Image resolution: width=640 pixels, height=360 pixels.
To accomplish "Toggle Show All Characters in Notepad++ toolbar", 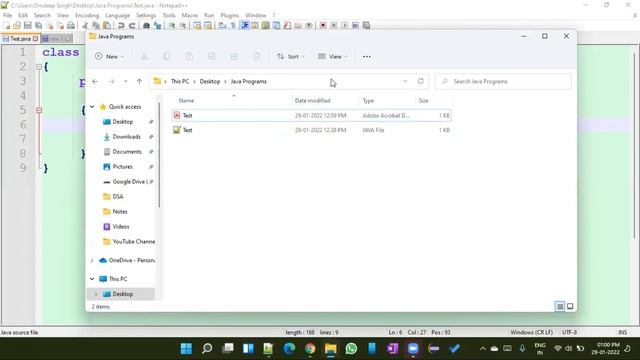I will pyautogui.click(x=233, y=25).
